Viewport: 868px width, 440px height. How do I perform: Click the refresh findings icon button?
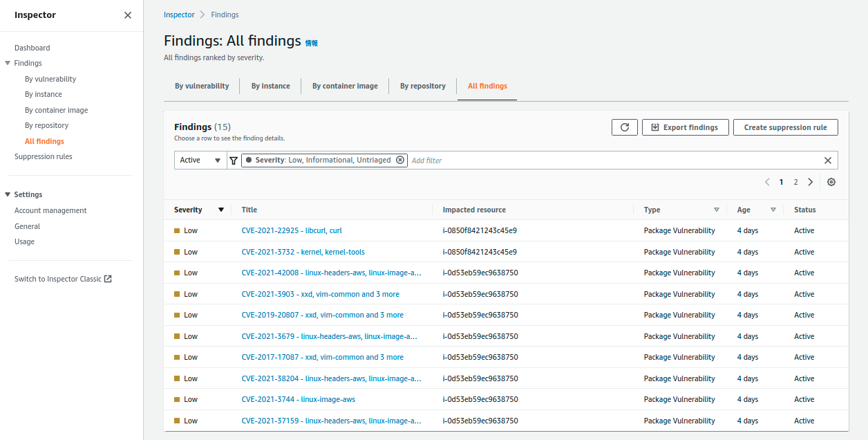click(624, 127)
